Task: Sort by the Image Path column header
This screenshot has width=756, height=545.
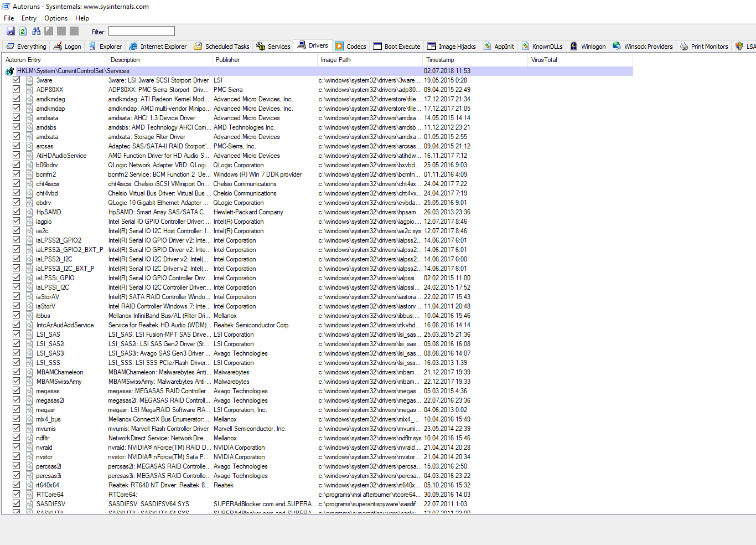Action: click(x=370, y=60)
